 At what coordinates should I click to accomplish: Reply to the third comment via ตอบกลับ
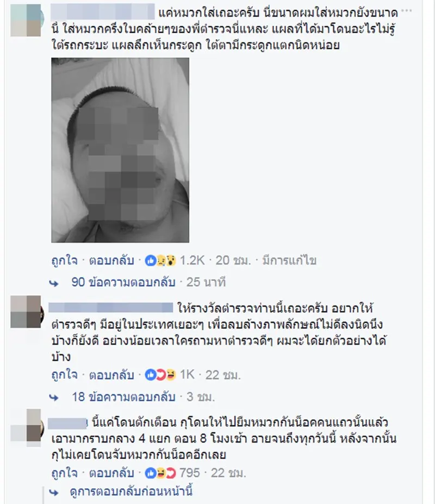click(111, 473)
